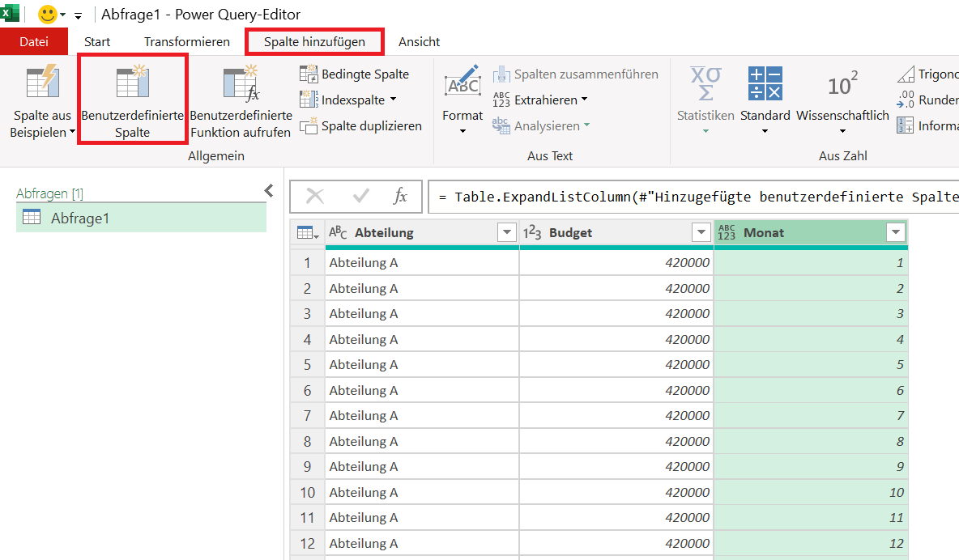Click the Statistiken icon

pyautogui.click(x=705, y=83)
